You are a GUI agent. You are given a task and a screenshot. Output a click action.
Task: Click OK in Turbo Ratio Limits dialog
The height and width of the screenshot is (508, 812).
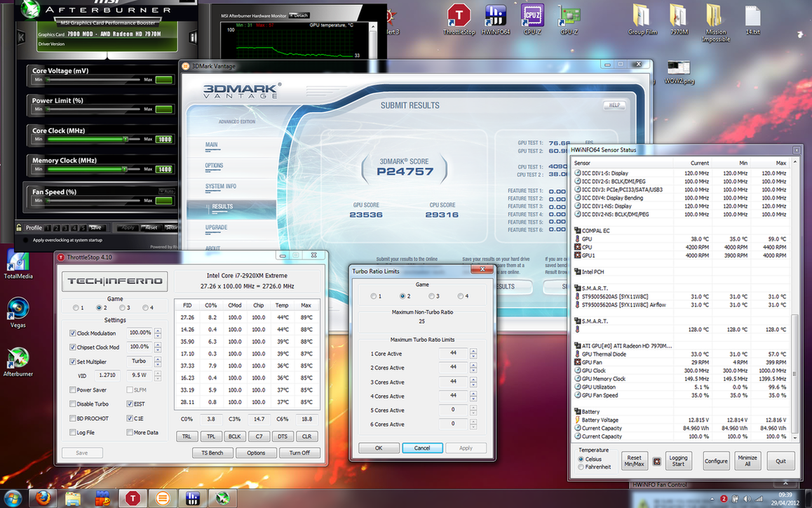pos(379,448)
